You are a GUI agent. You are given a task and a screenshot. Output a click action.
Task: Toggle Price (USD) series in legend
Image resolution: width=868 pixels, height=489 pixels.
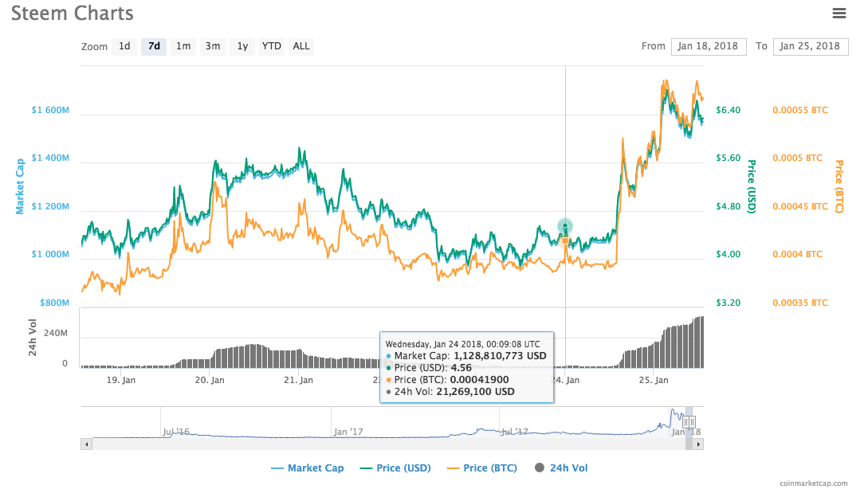click(x=395, y=468)
